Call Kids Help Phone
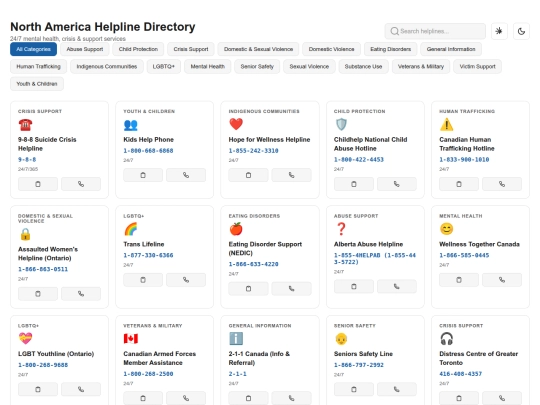This screenshot has height=405, width=540. click(186, 175)
